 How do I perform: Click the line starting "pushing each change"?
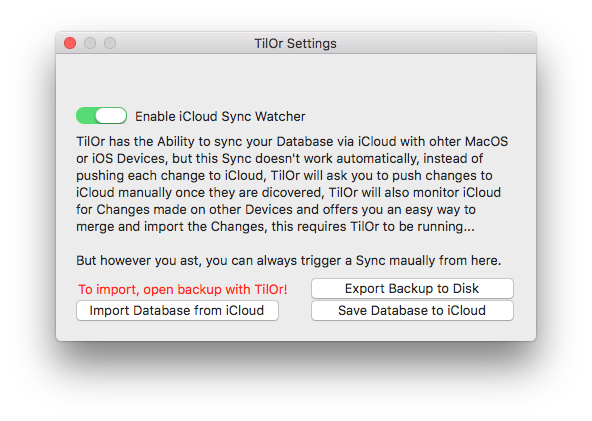pos(284,176)
